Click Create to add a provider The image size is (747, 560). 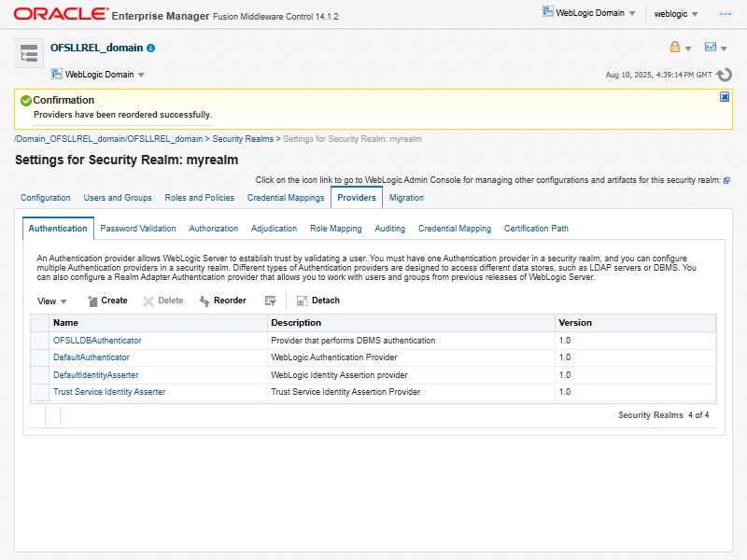(x=107, y=301)
